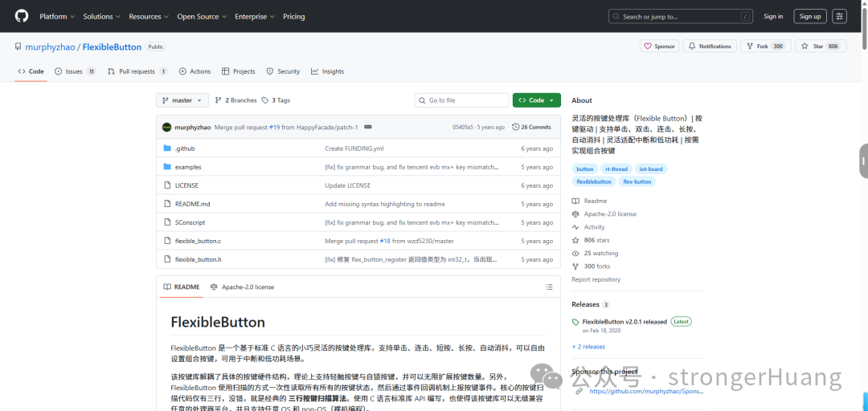Click the Go to file search box
Screen dimensions: 868x411
click(461, 100)
